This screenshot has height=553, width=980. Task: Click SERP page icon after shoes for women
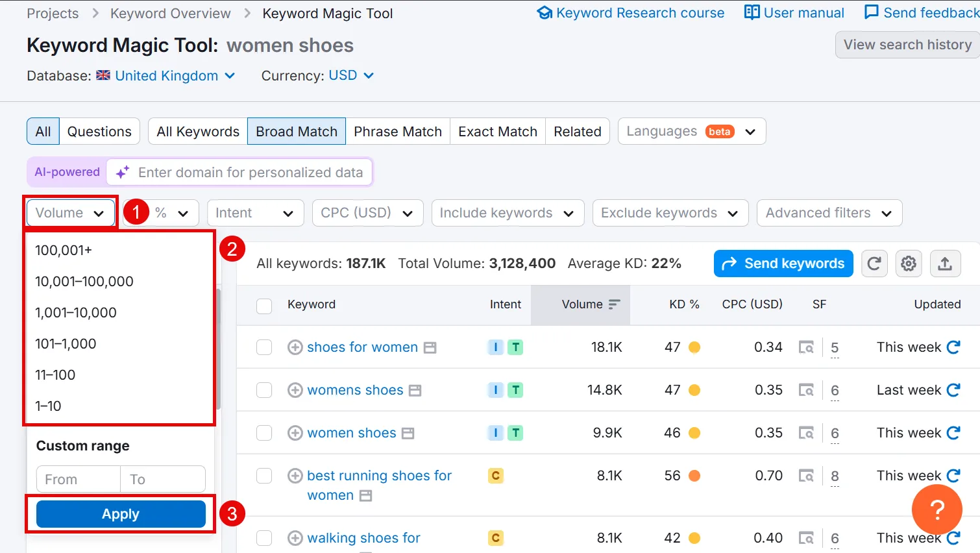pos(430,348)
